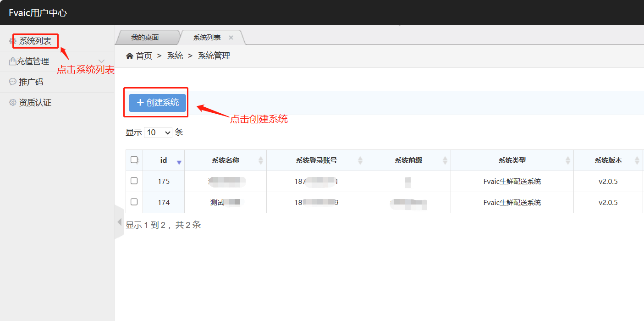
Task: Expand the 充值管理 menu chevron
Action: (102, 61)
